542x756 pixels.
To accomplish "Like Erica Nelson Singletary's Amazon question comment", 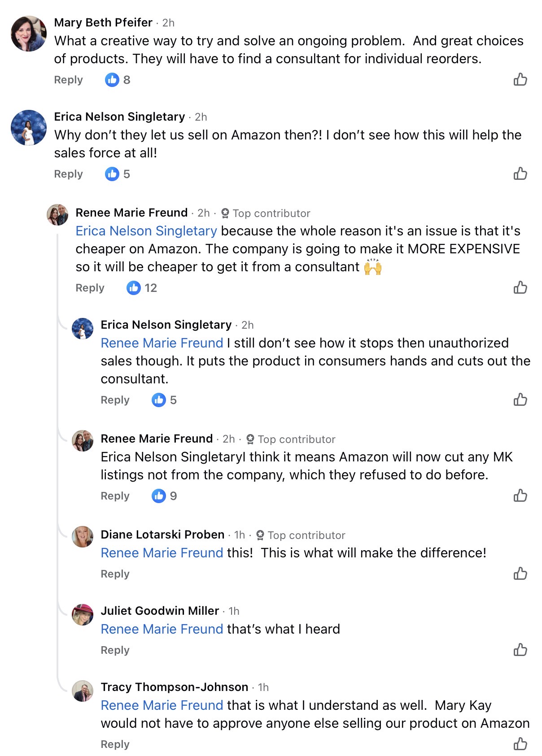I will click(520, 174).
